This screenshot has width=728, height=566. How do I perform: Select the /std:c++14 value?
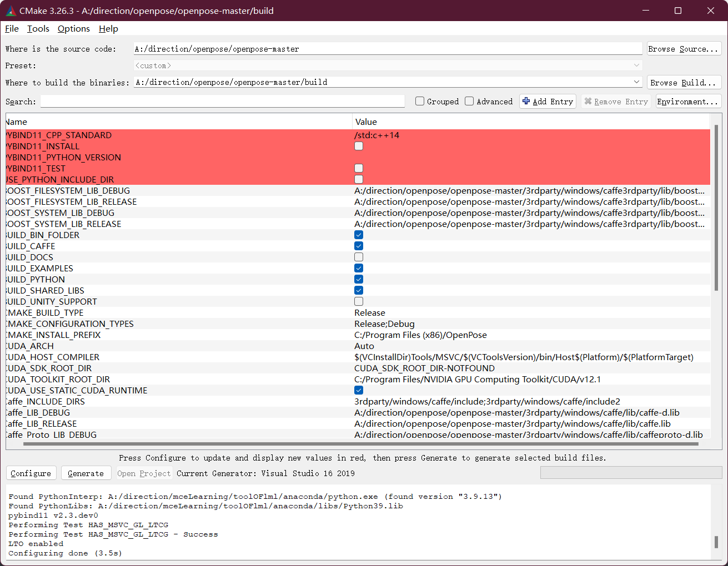[377, 135]
